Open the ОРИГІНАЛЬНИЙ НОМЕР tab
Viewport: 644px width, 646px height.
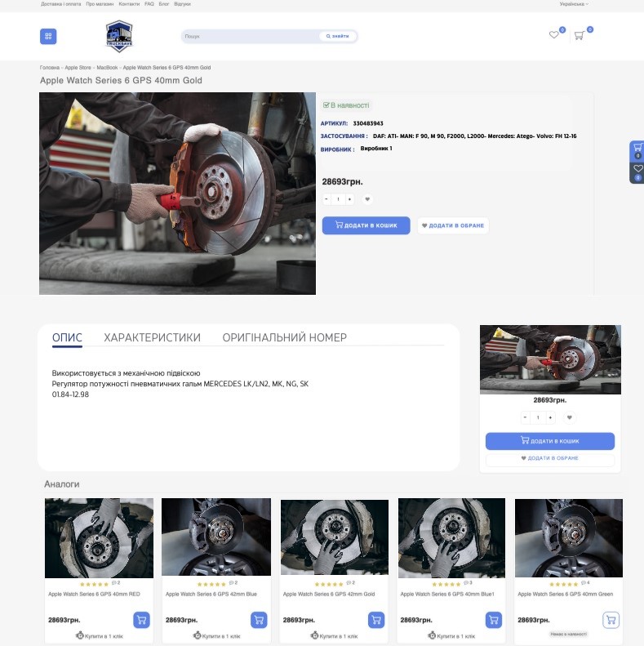point(284,337)
